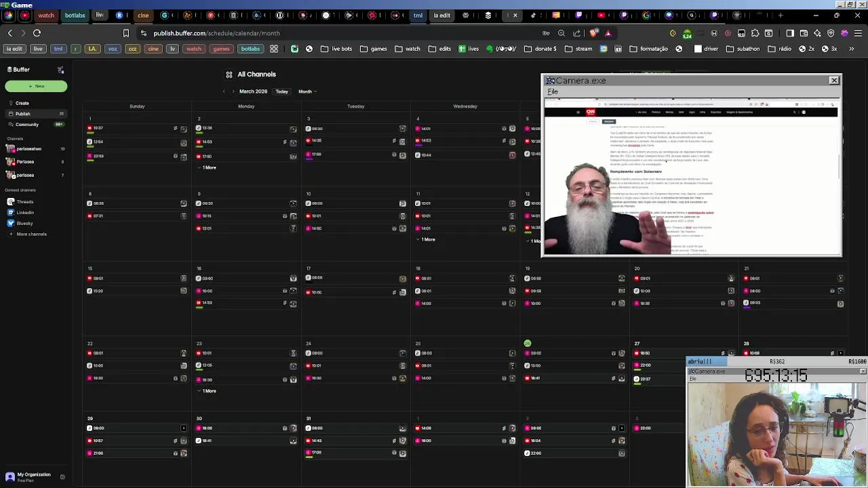Go to previous month arrow

[224, 91]
